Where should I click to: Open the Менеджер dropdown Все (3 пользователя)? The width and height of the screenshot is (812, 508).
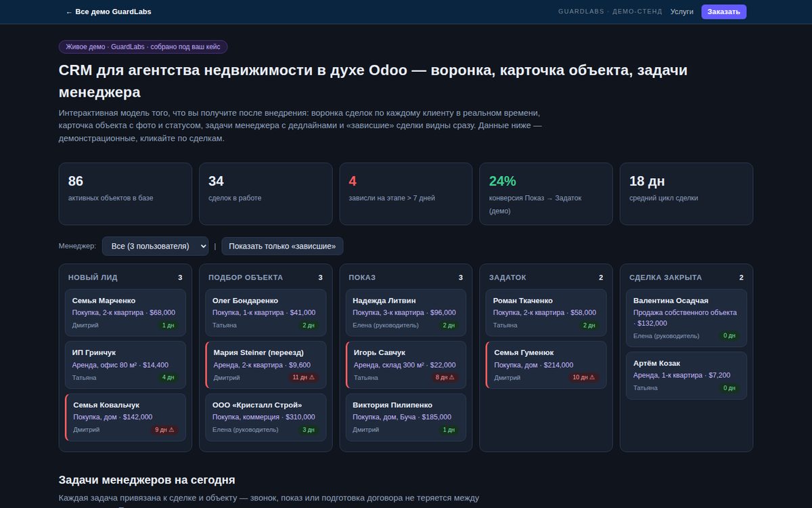click(155, 246)
